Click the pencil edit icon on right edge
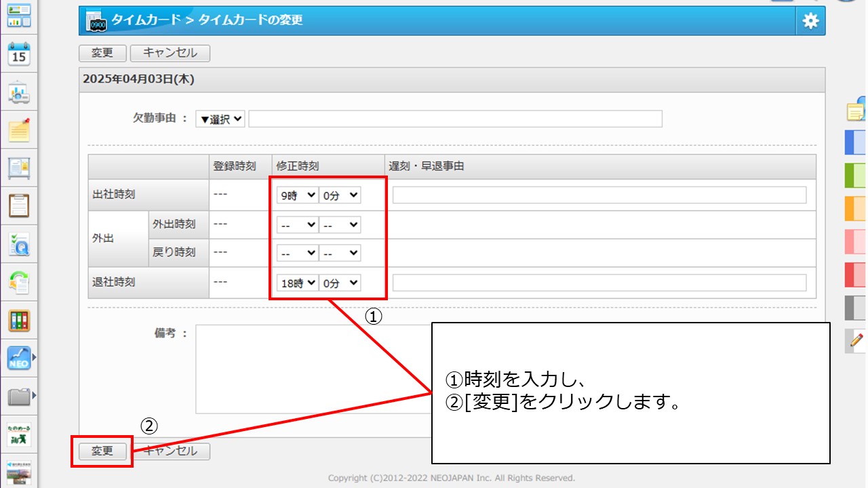Image resolution: width=868 pixels, height=488 pixels. [x=856, y=340]
